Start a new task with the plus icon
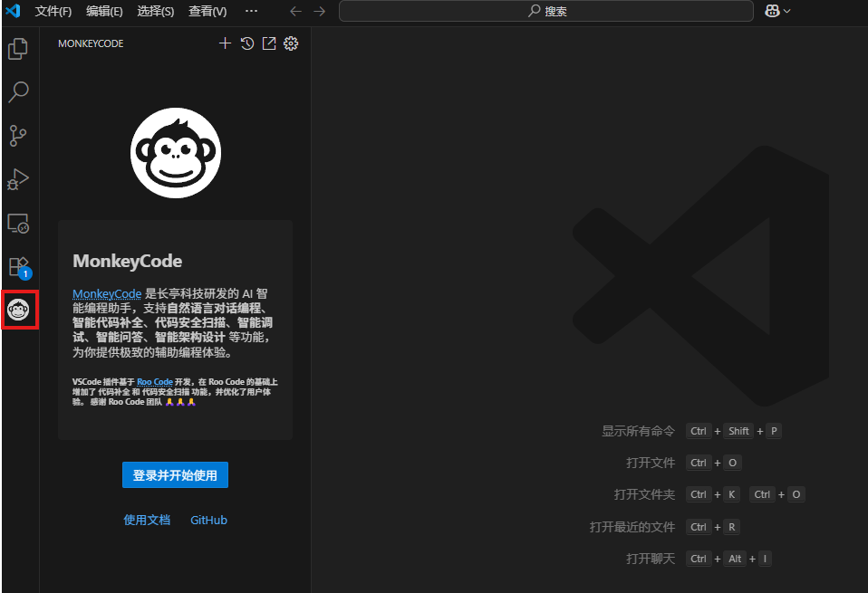868x593 pixels. (225, 43)
